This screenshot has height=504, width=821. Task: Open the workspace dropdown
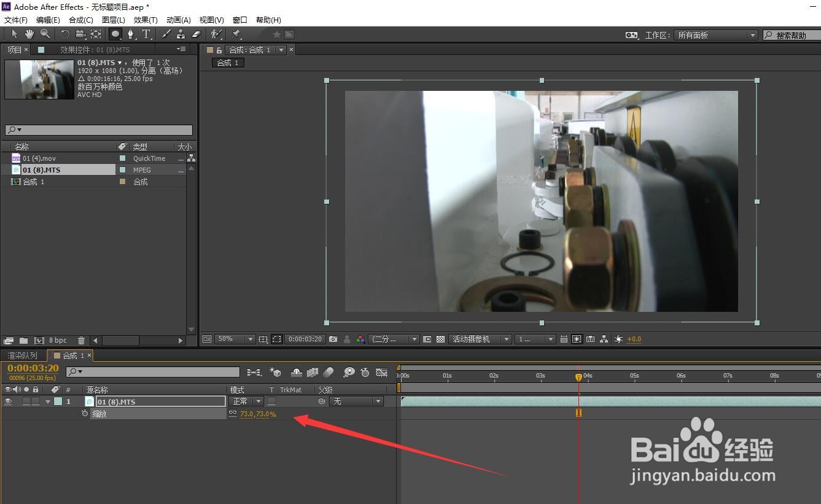click(x=715, y=35)
